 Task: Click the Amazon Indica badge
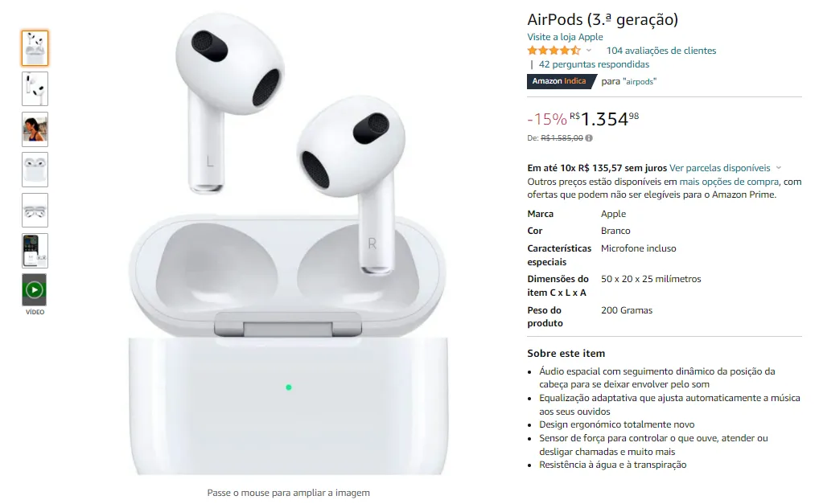pos(561,81)
